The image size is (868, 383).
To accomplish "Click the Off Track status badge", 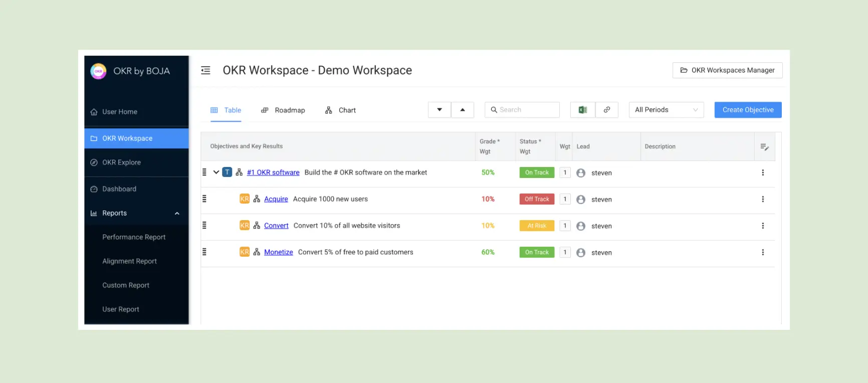I will point(537,199).
